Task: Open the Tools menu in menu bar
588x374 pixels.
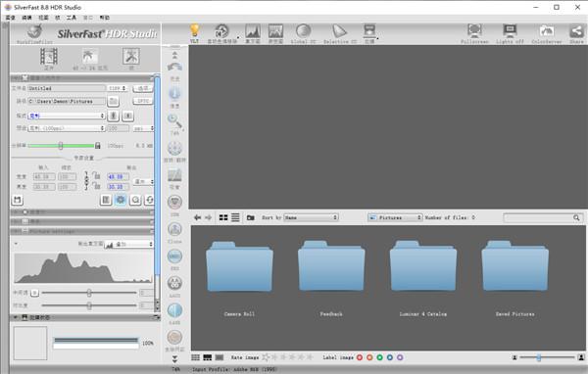Action: pos(72,18)
